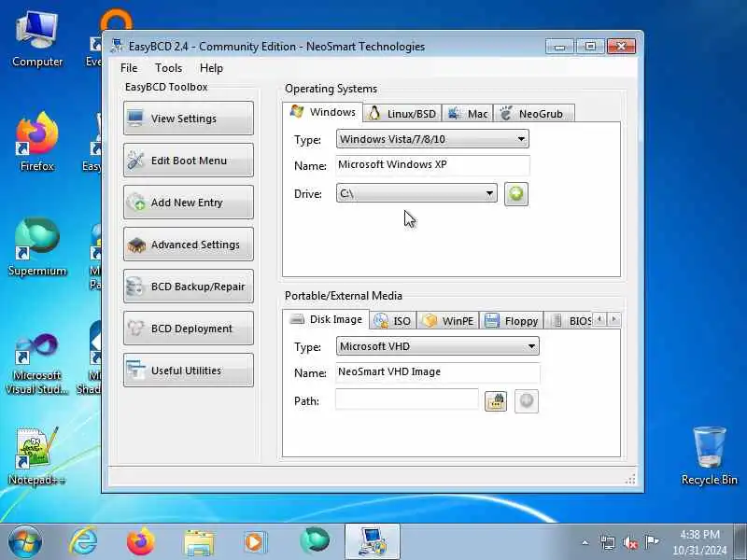Select the Computer desktop icon
This screenshot has height=560, width=747.
[37, 39]
